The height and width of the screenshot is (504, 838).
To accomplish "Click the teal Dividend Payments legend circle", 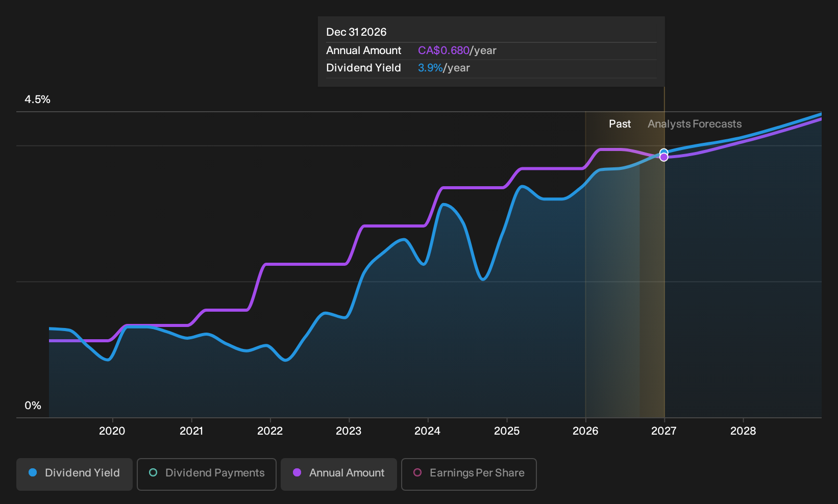I will click(153, 473).
